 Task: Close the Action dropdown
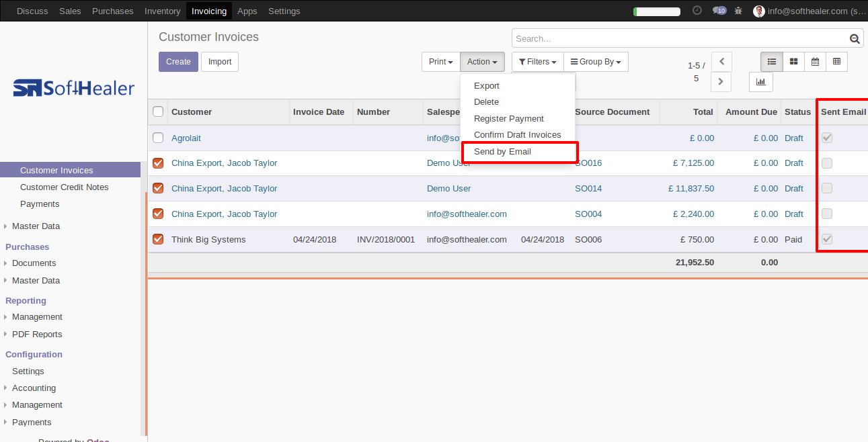pyautogui.click(x=482, y=62)
